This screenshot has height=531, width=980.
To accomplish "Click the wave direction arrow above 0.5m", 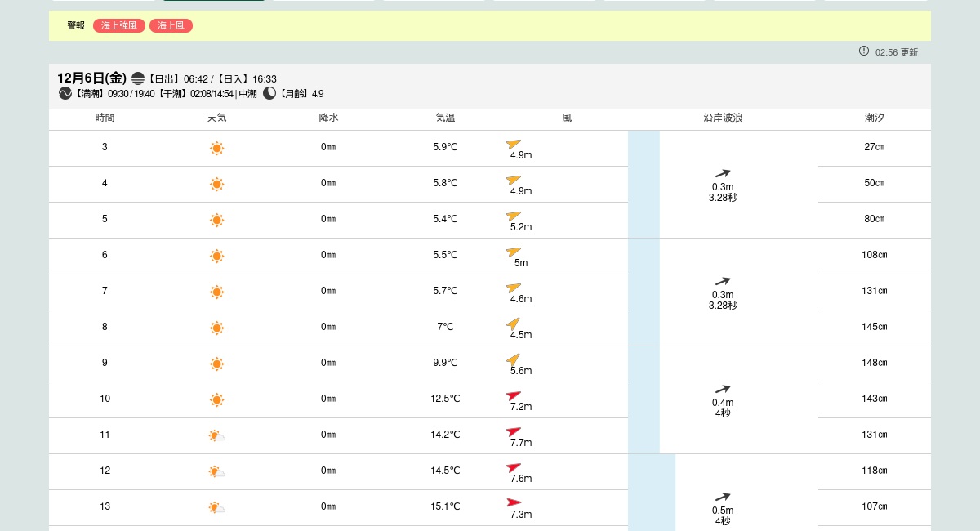I will click(723, 498).
